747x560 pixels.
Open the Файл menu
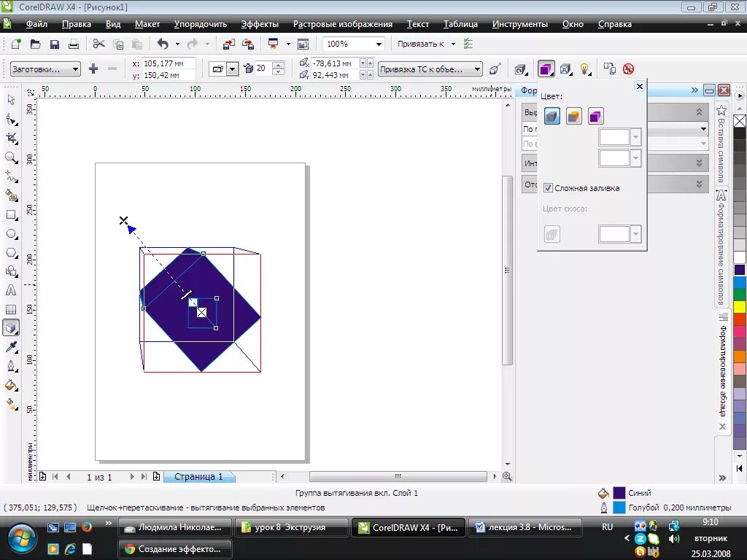[36, 24]
